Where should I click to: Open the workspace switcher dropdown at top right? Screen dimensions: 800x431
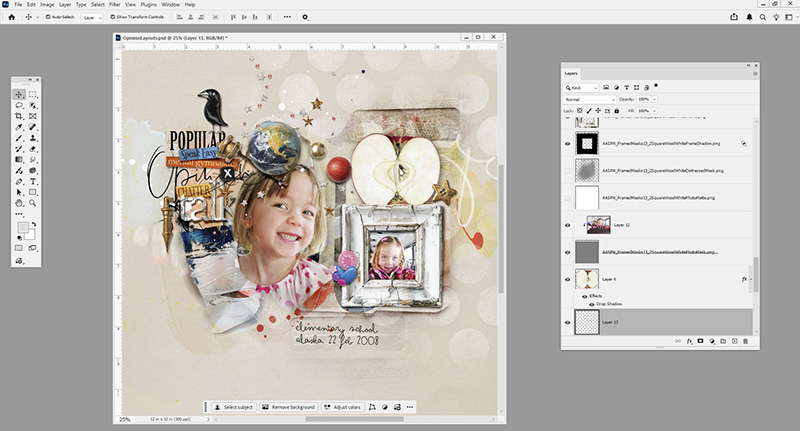(x=790, y=17)
